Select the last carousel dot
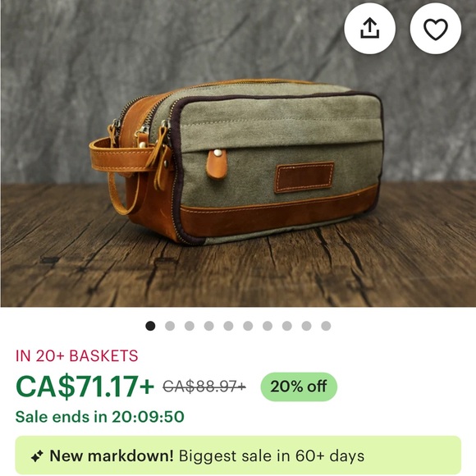This screenshot has width=476, height=476. [x=326, y=326]
